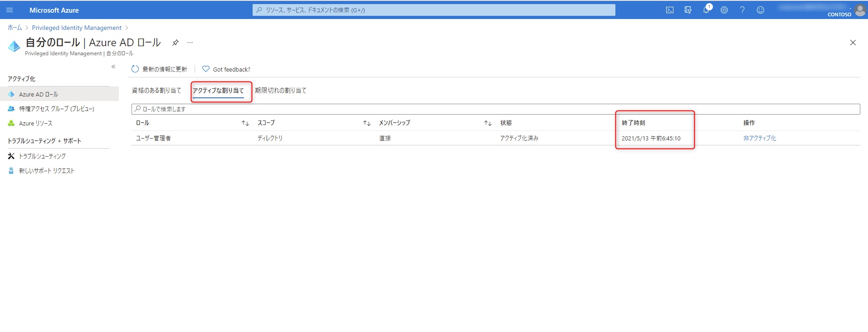Sort by スコープ column arrows

[x=367, y=123]
